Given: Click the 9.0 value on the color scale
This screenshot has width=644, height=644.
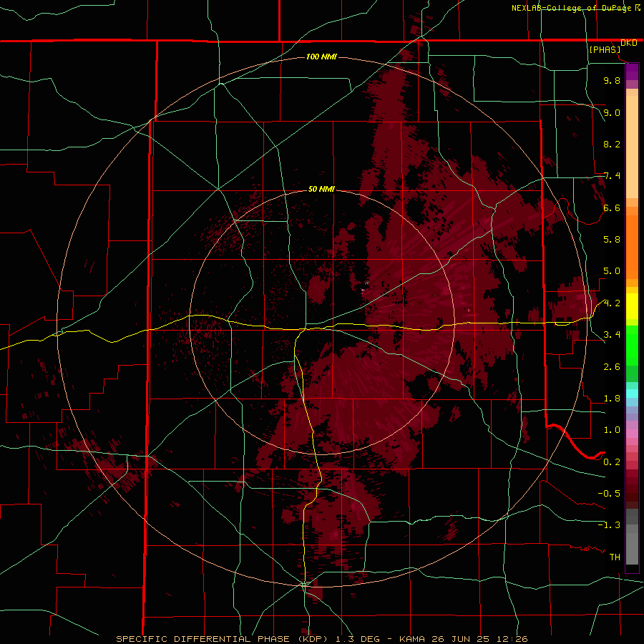Looking at the screenshot, I should pos(612,112).
